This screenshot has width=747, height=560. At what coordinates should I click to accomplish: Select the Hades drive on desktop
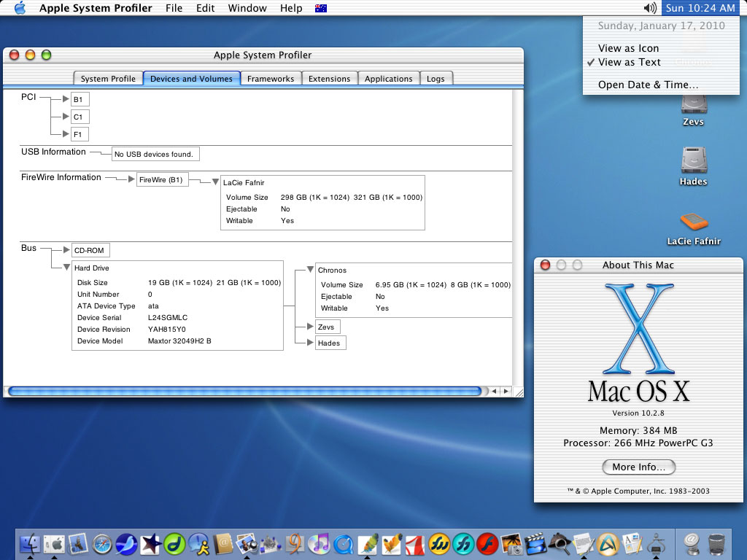pos(693,166)
